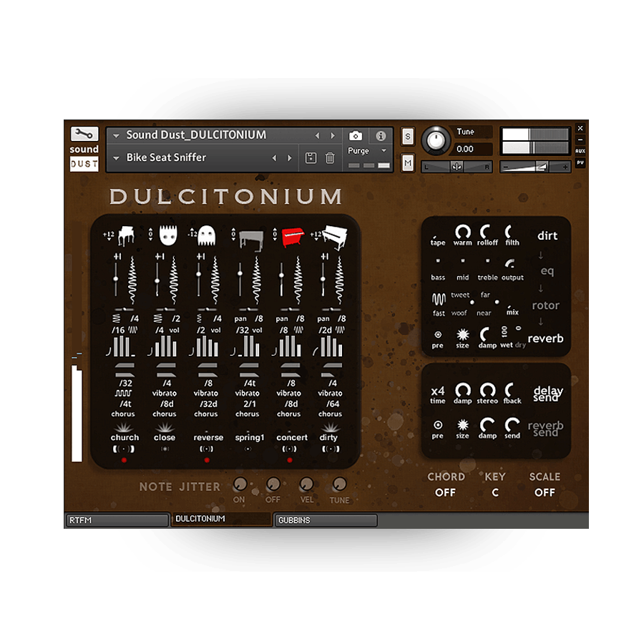Open the camera snapshot view
Screen dimensions: 644x644
(356, 135)
